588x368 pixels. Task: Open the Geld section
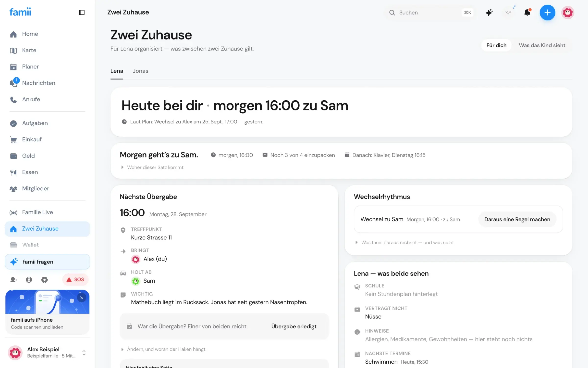tap(47, 156)
